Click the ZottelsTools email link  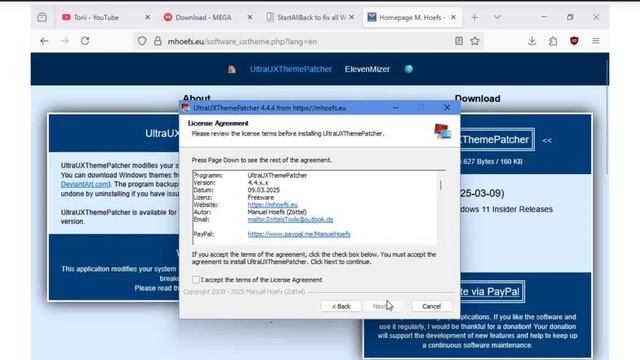[290, 220]
